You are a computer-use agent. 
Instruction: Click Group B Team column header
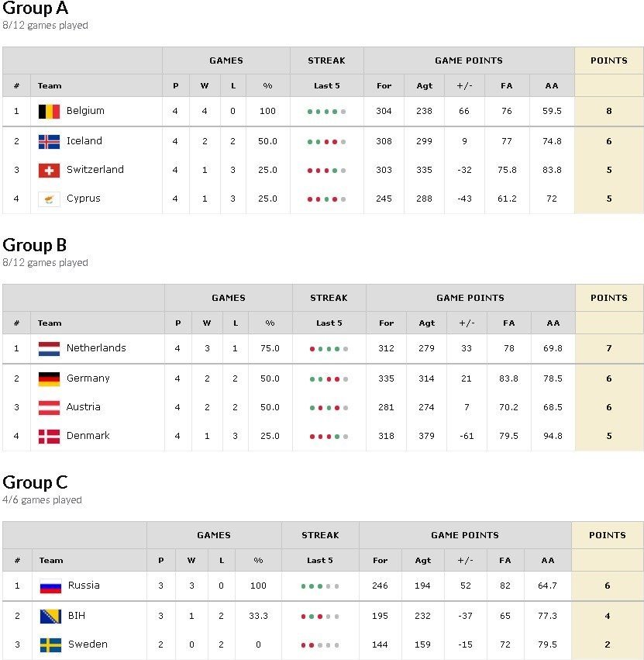click(50, 323)
